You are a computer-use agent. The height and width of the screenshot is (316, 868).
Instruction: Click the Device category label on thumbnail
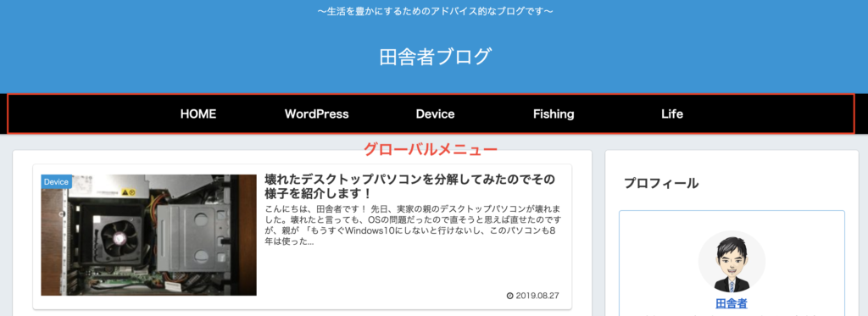coord(56,182)
